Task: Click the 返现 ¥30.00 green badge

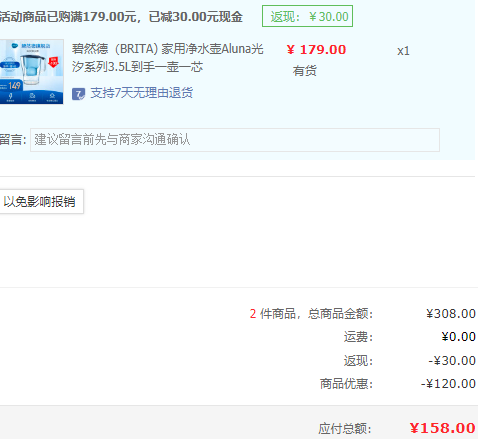Action: click(307, 16)
